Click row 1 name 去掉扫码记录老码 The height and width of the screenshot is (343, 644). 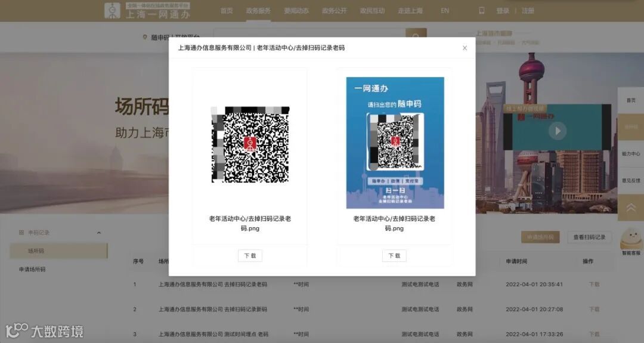pyautogui.click(x=246, y=285)
